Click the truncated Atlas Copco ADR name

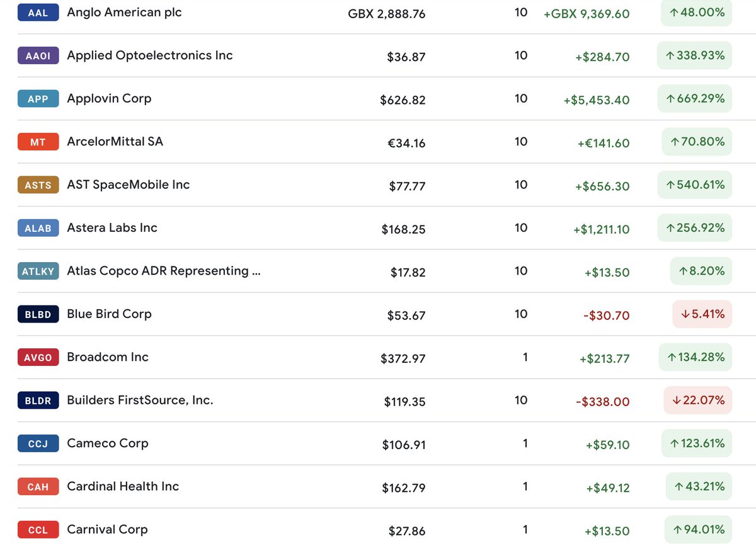(163, 271)
